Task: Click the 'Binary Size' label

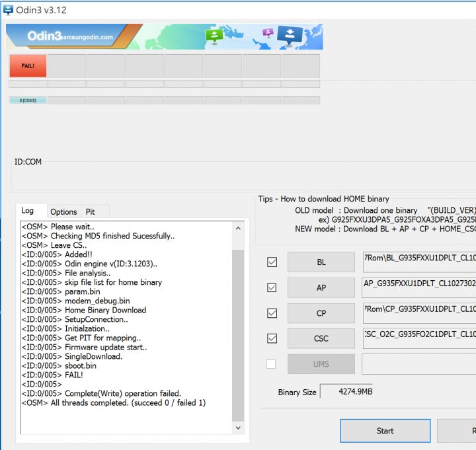Action: 297,392
